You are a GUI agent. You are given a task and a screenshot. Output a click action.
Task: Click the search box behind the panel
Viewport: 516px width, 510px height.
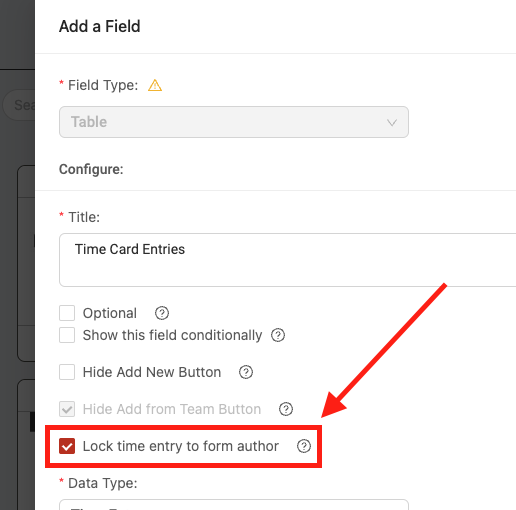[x=19, y=105]
